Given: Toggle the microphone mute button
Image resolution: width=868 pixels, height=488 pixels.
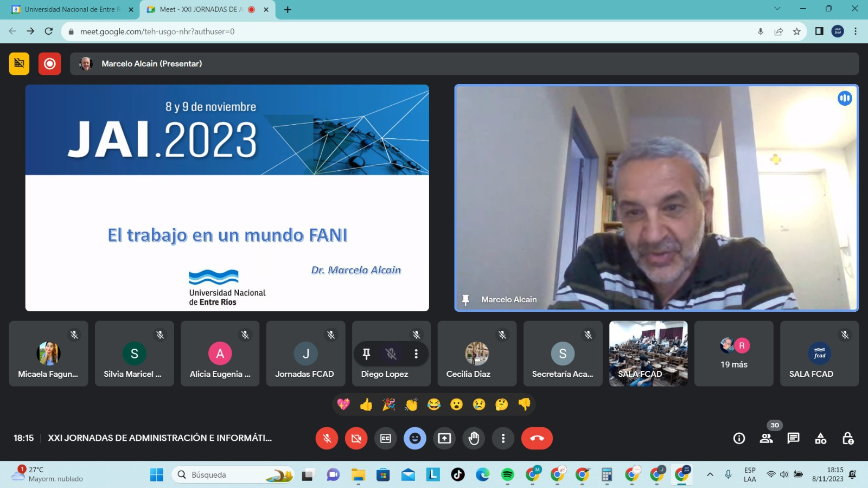Looking at the screenshot, I should (327, 438).
